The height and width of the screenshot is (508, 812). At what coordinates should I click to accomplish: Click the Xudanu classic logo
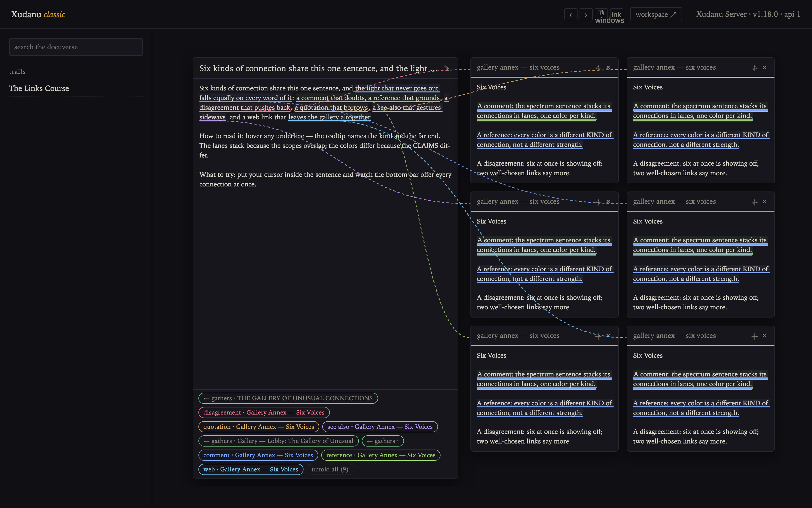[x=38, y=14]
